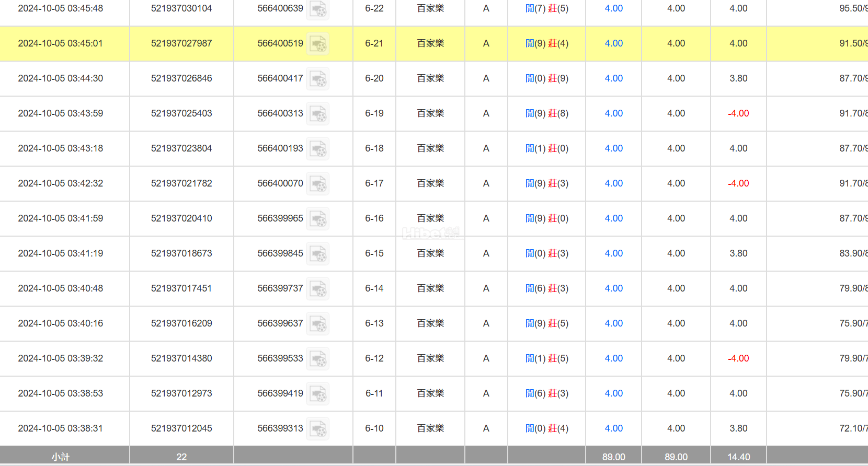This screenshot has width=868, height=466.
Task: Open video replay icon for round 566400417
Action: pos(317,79)
